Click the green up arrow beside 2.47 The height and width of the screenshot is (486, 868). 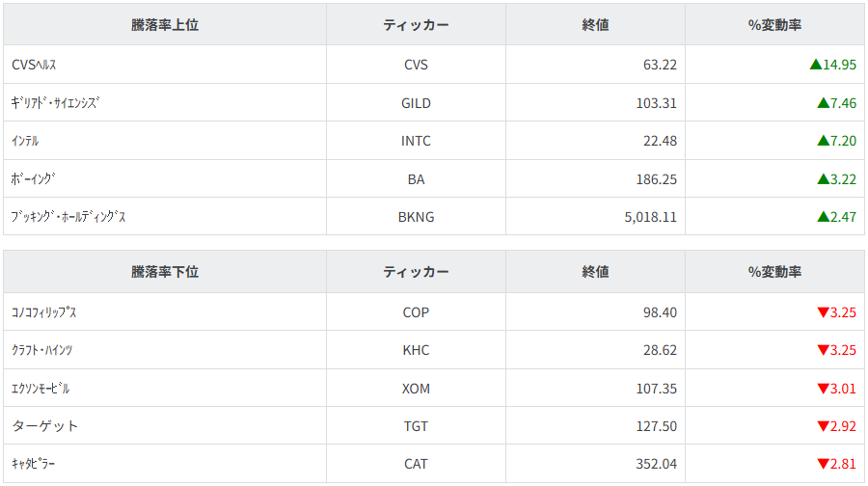click(x=823, y=217)
